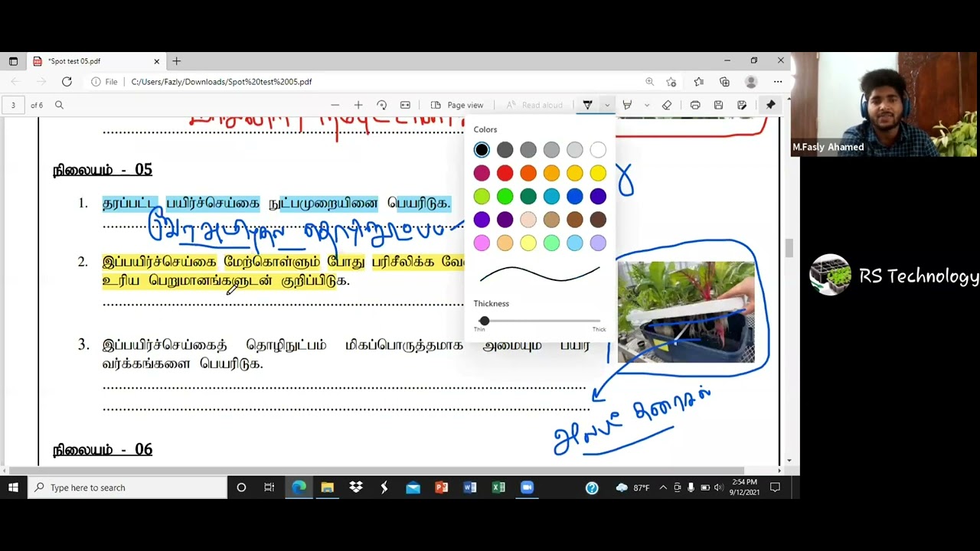Open PowerPoint from the taskbar
This screenshot has height=551, width=980.
[442, 487]
